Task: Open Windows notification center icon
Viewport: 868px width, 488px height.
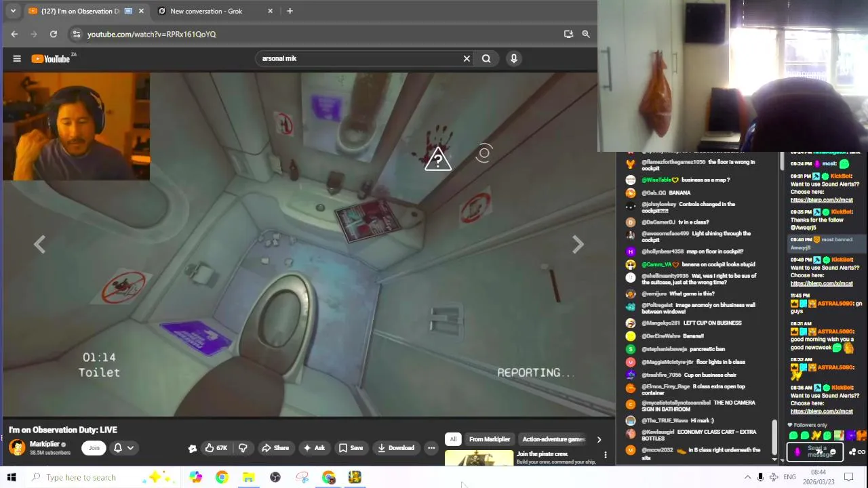Action: coord(848,477)
